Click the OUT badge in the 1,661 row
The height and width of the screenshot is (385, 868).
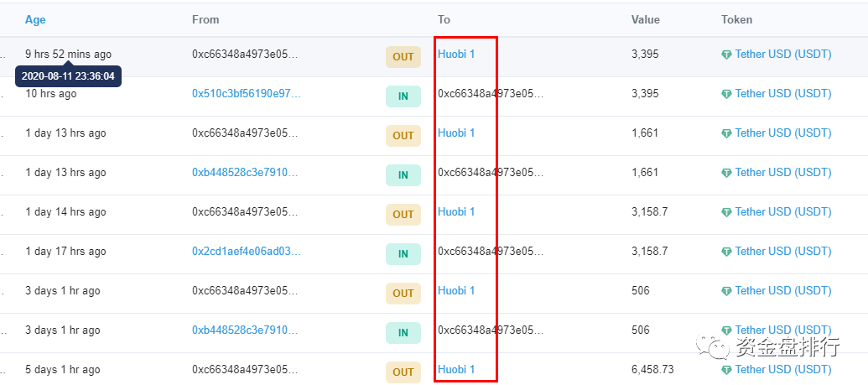click(x=403, y=136)
